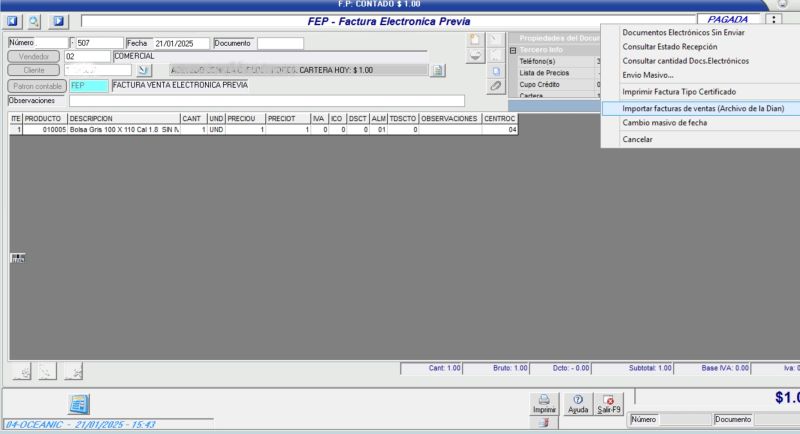This screenshot has width=800, height=434.
Task: Choose Importar facturas de ventas option
Action: pos(702,107)
